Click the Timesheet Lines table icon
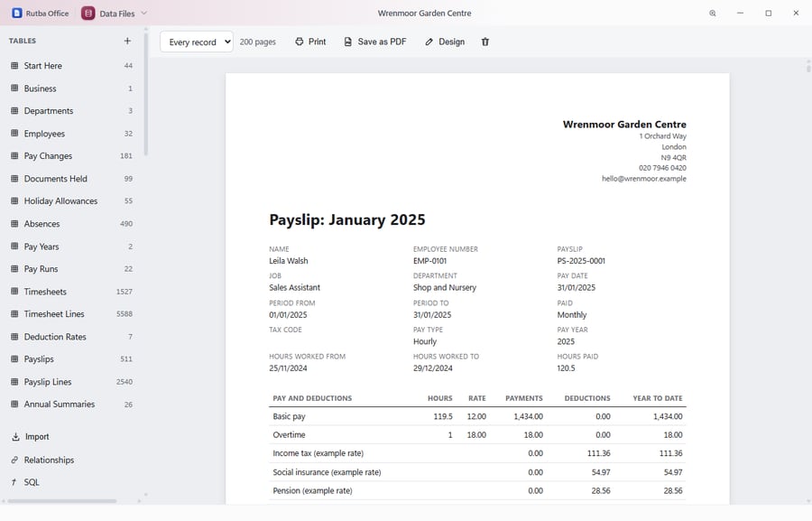The height and width of the screenshot is (521, 812). coord(14,313)
